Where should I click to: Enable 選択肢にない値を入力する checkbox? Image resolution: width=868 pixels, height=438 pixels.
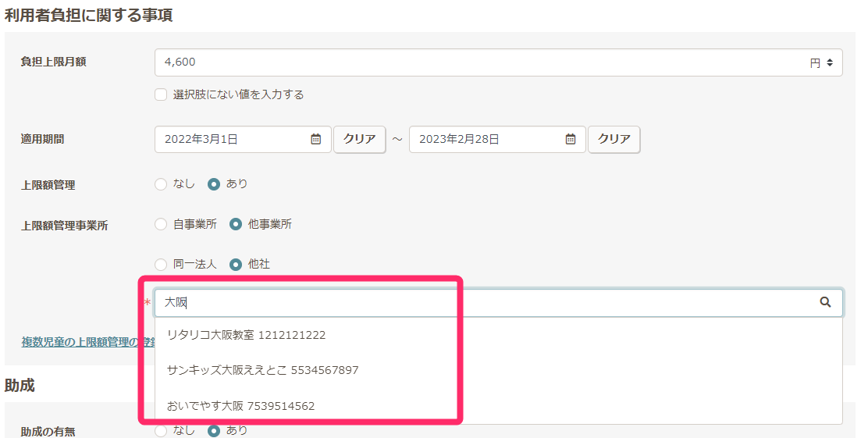(161, 94)
